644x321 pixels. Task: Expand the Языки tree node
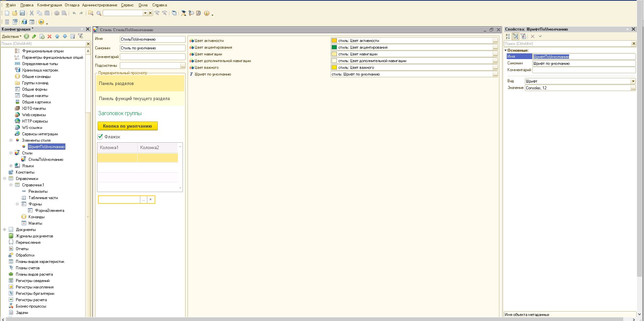11,166
